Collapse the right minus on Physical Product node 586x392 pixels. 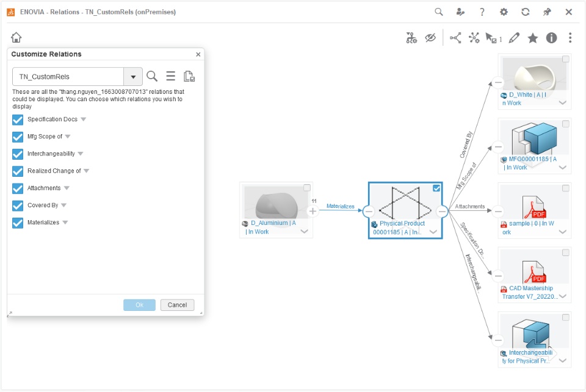click(x=442, y=212)
